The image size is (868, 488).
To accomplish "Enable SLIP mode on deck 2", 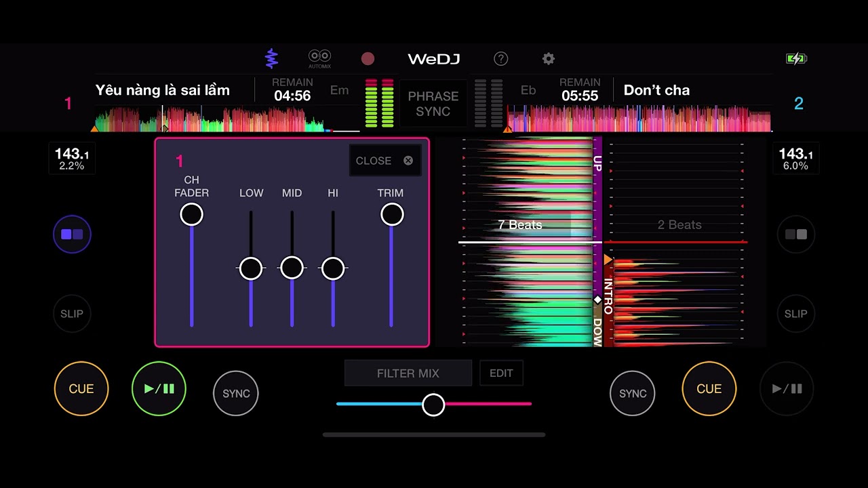I will point(795,314).
